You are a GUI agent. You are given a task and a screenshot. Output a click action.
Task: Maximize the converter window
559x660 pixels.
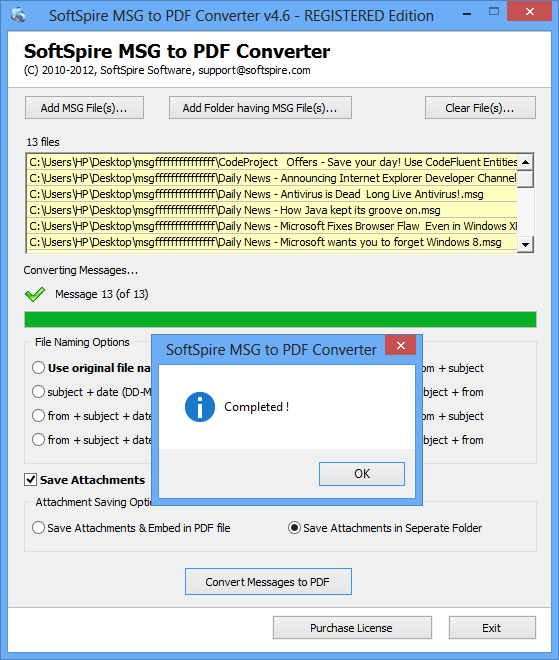[x=494, y=12]
